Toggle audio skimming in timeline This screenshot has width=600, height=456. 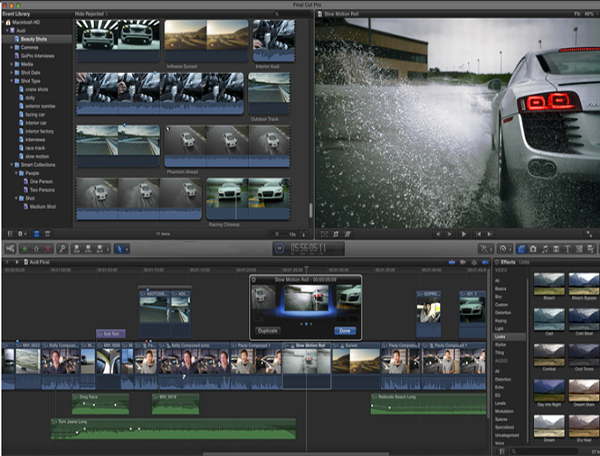pos(463,262)
